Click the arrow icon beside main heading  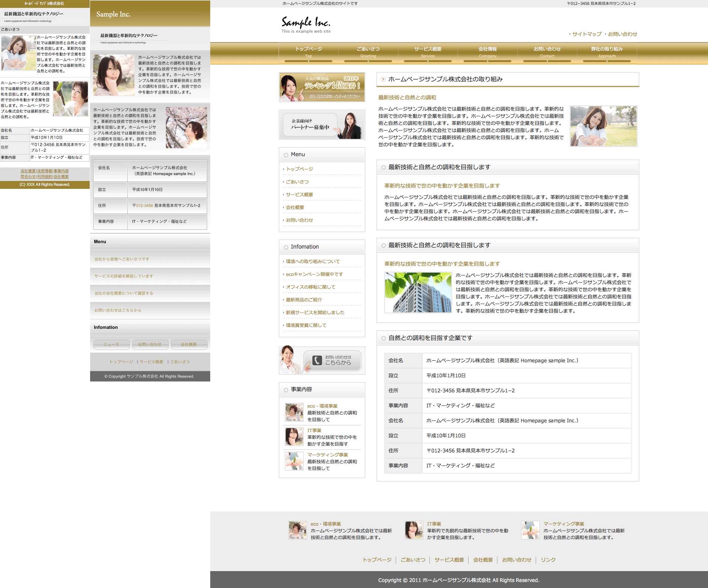383,79
